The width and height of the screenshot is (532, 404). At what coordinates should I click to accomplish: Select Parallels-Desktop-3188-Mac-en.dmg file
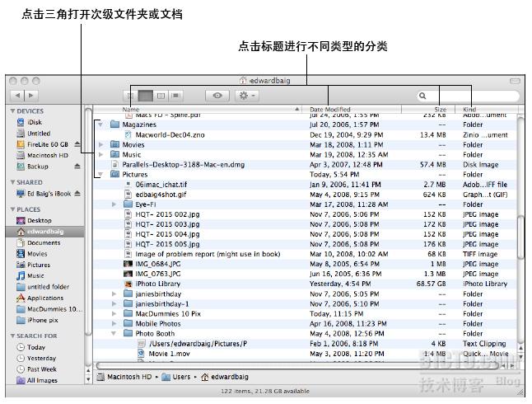click(x=183, y=165)
